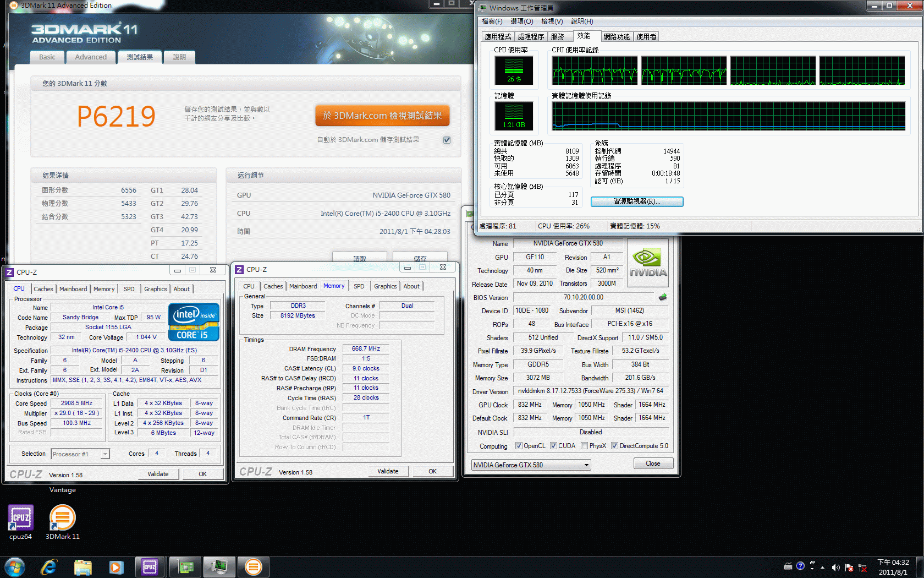Open Caches tab in left CPU-Z window

pos(43,289)
